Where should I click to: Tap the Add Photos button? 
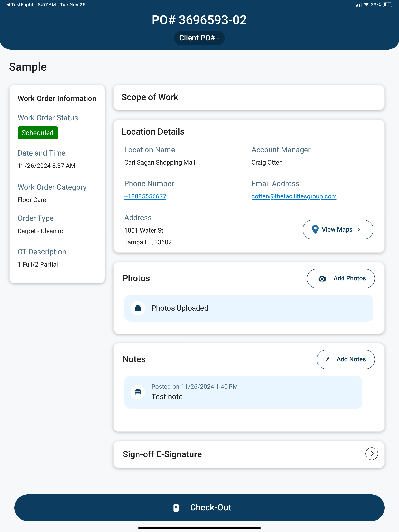[x=341, y=278]
